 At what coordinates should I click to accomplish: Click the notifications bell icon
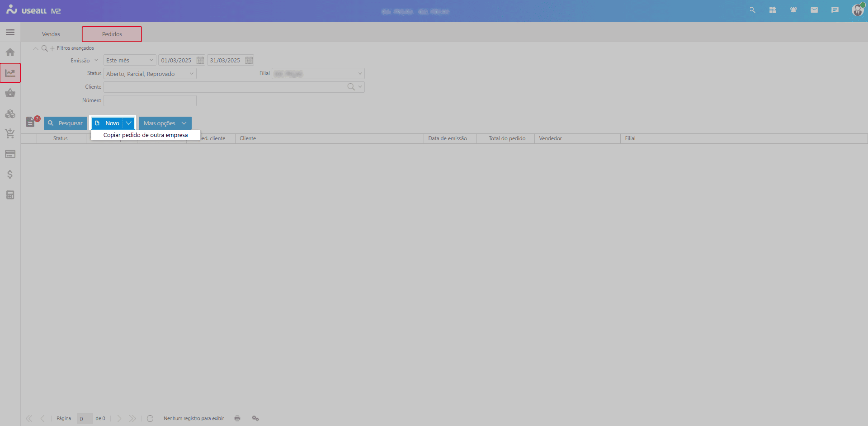click(x=793, y=10)
